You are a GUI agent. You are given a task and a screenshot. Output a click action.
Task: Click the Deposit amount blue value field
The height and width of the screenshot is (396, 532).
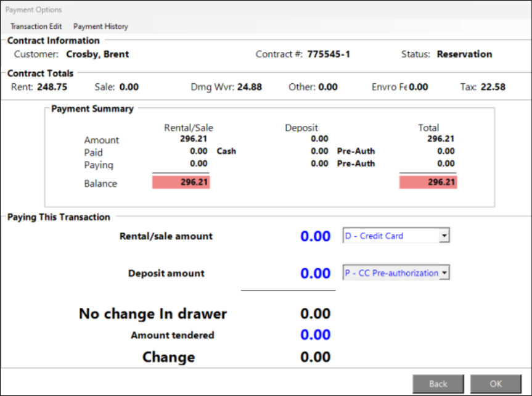315,273
